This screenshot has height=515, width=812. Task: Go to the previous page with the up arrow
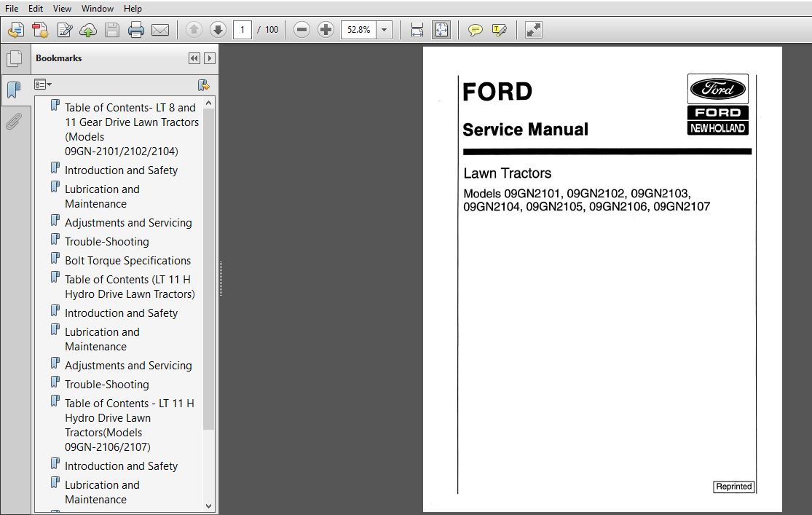click(194, 30)
